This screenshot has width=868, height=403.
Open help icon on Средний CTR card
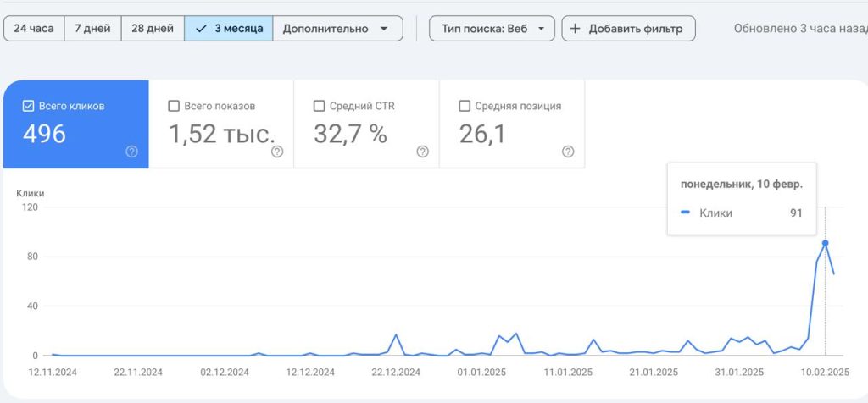[x=423, y=152]
